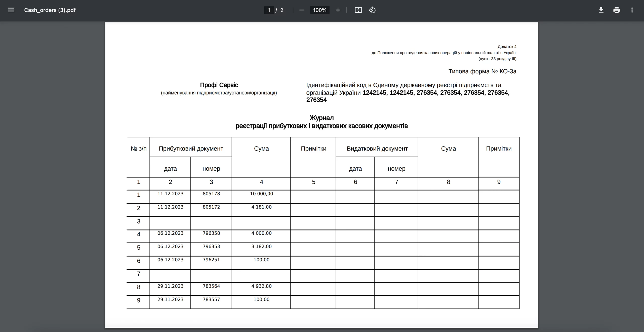Zoom in with the plus icon
The width and height of the screenshot is (644, 332).
338,10
